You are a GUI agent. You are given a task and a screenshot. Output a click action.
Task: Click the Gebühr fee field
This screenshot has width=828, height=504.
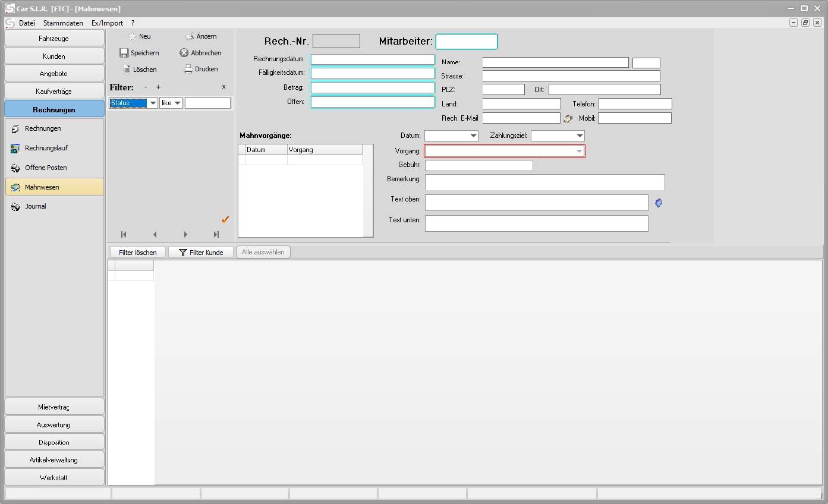pyautogui.click(x=479, y=165)
